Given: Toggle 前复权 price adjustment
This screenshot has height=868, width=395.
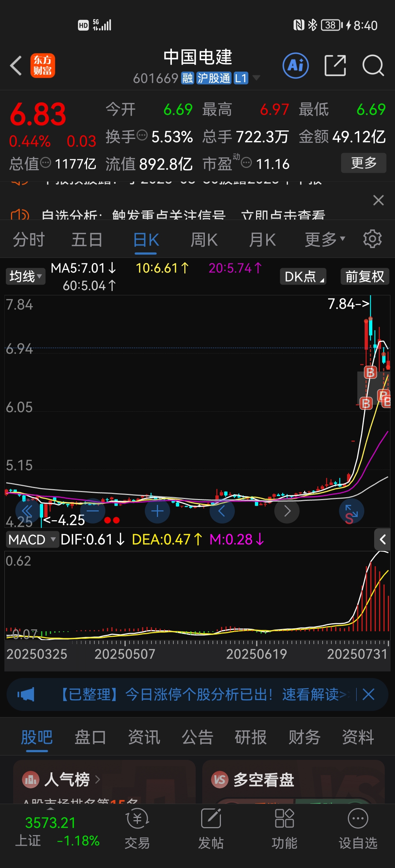Looking at the screenshot, I should click(x=365, y=276).
